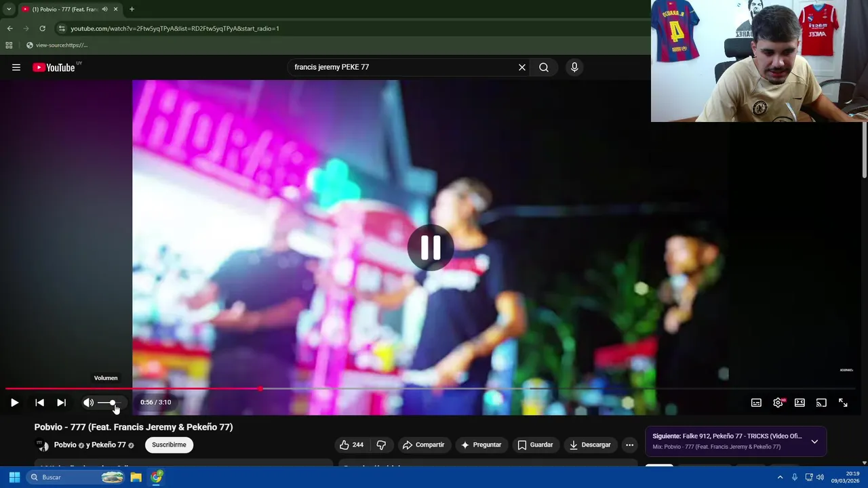Mute the tab via its speaker icon
868x488 pixels.
pos(104,9)
